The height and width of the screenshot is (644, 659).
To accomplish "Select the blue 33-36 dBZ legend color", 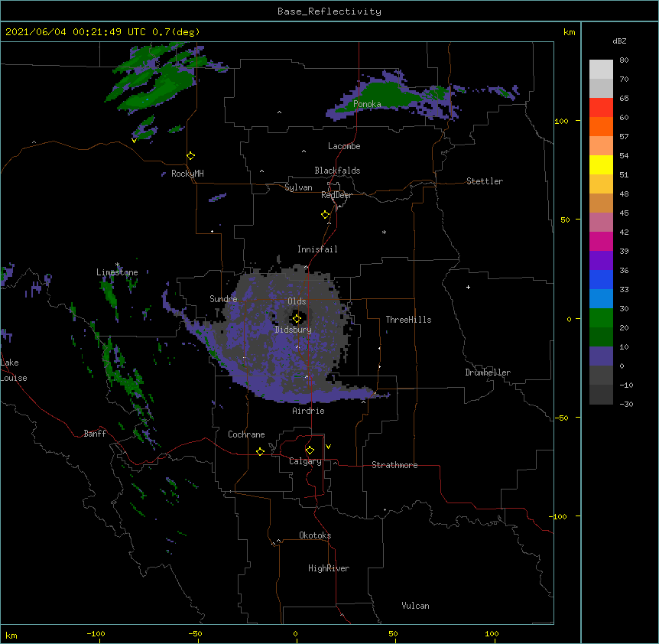I will click(601, 279).
